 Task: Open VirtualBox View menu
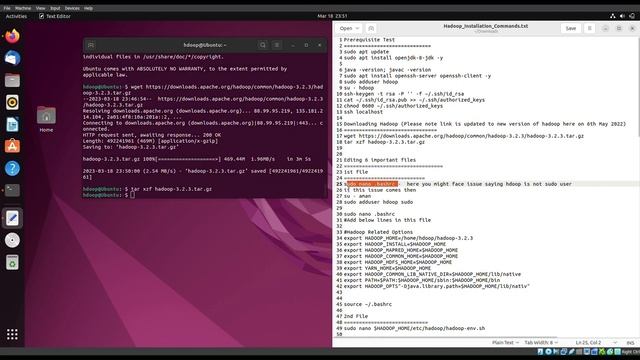pos(40,8)
